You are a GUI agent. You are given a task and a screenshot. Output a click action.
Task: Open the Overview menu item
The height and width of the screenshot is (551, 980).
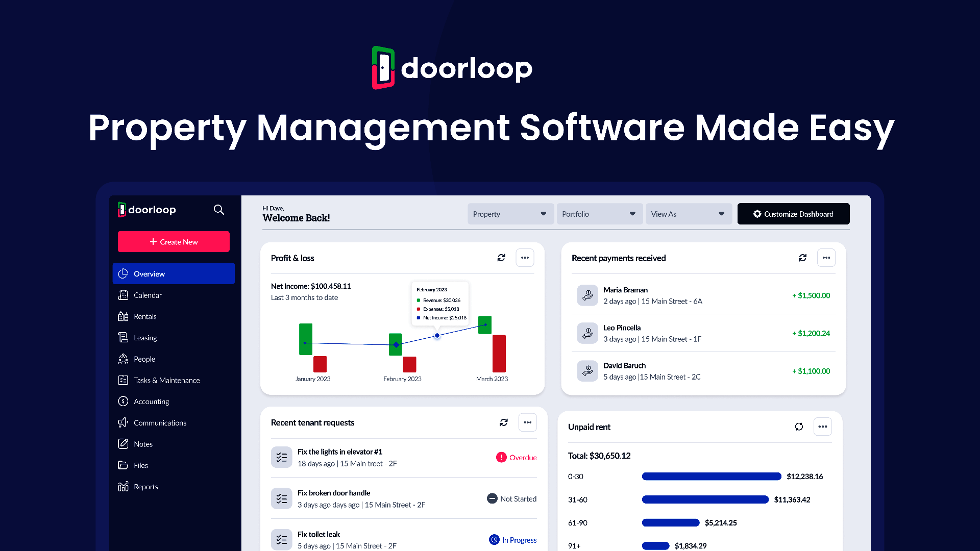[x=174, y=273]
